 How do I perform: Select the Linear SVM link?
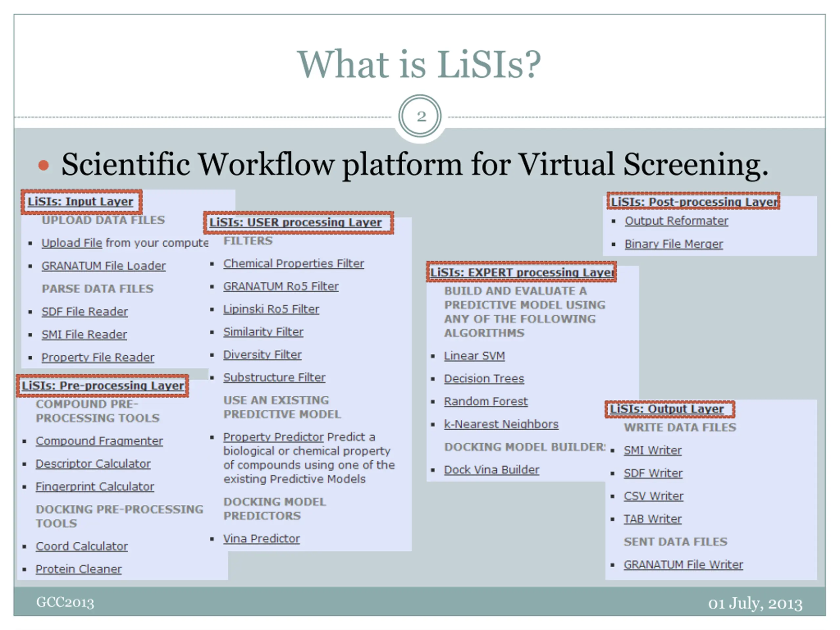(x=475, y=356)
